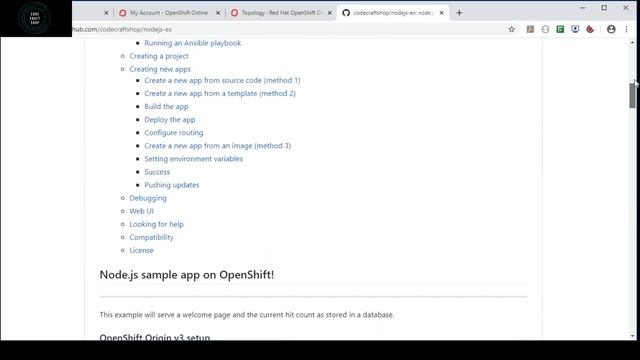Select the codecraftshop/nodejs-ex tab
The width and height of the screenshot is (640, 360).
point(392,13)
